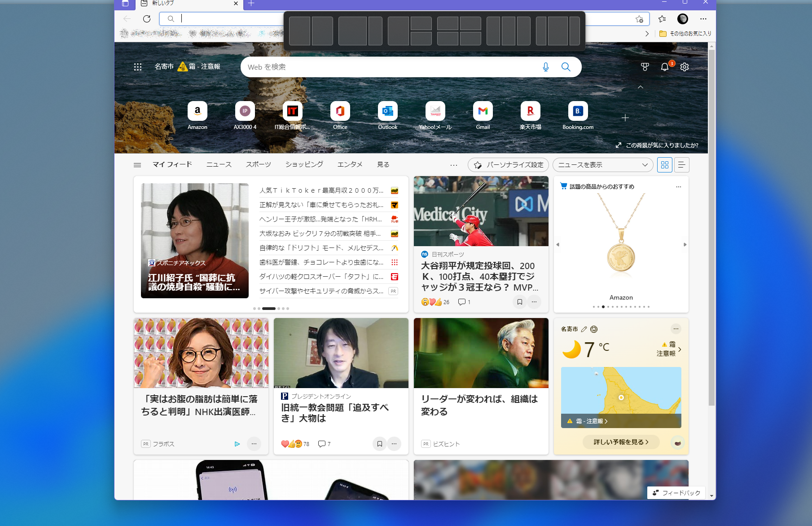Select the エンタメ tab
812x526 pixels.
[350, 165]
